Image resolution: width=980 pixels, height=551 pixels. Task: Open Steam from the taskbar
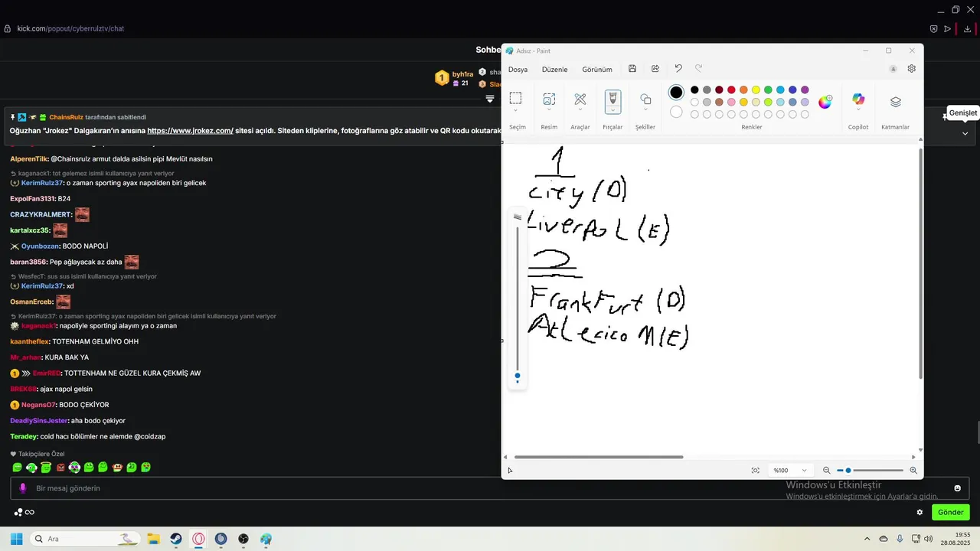[x=176, y=539]
